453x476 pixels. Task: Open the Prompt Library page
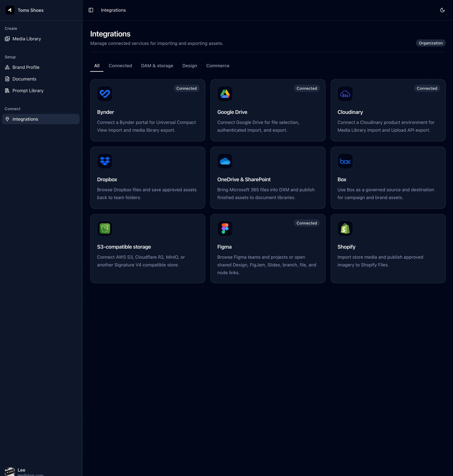(x=41, y=91)
